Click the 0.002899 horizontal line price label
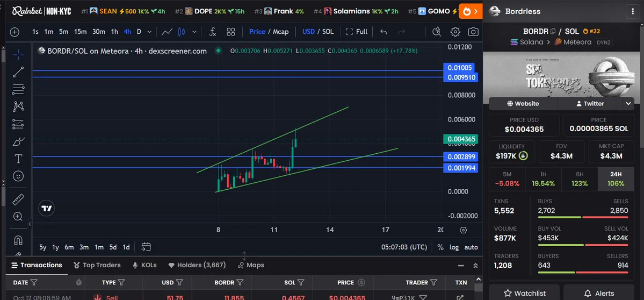The height and width of the screenshot is (300, 644). coord(460,156)
